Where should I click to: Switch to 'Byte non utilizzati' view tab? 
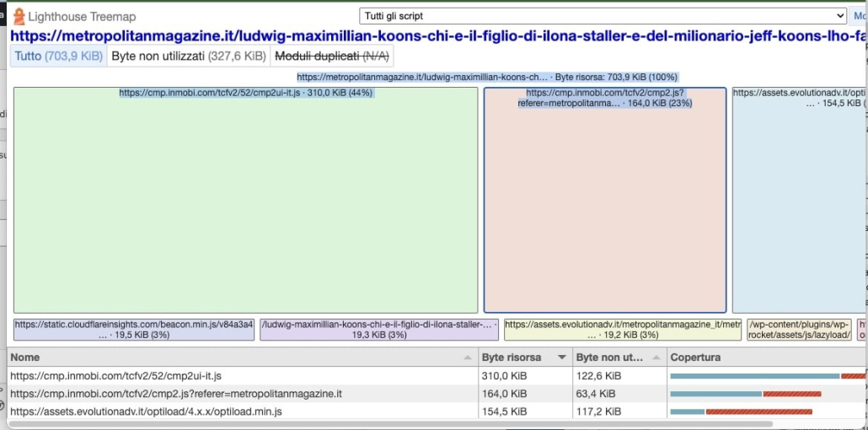(189, 56)
